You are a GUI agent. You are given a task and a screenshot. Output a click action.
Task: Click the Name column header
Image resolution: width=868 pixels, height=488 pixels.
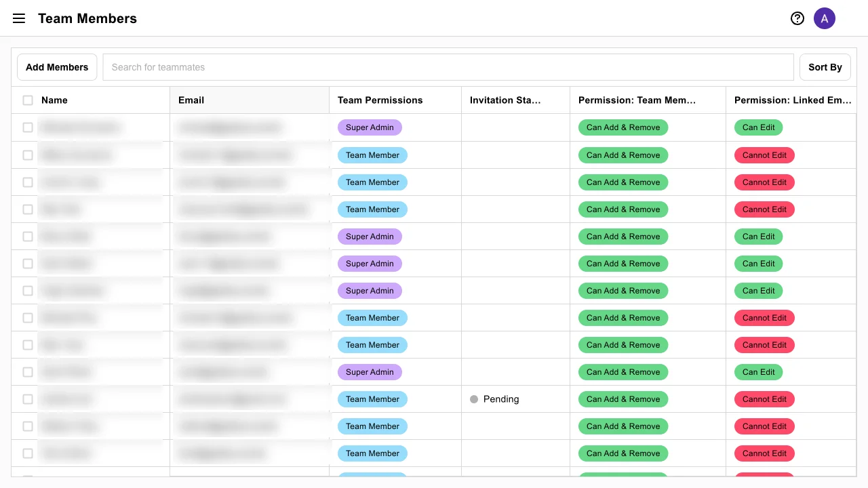[54, 100]
